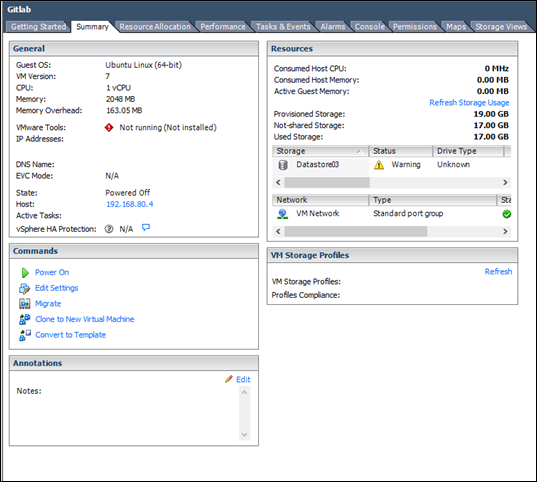Click the Power On link
The image size is (537, 482).
pyautogui.click(x=52, y=272)
